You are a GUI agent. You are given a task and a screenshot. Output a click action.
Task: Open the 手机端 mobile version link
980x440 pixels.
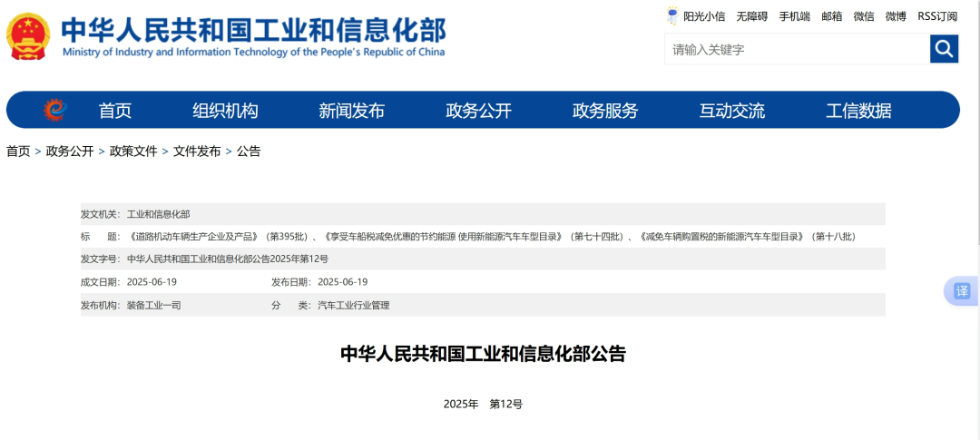point(794,17)
